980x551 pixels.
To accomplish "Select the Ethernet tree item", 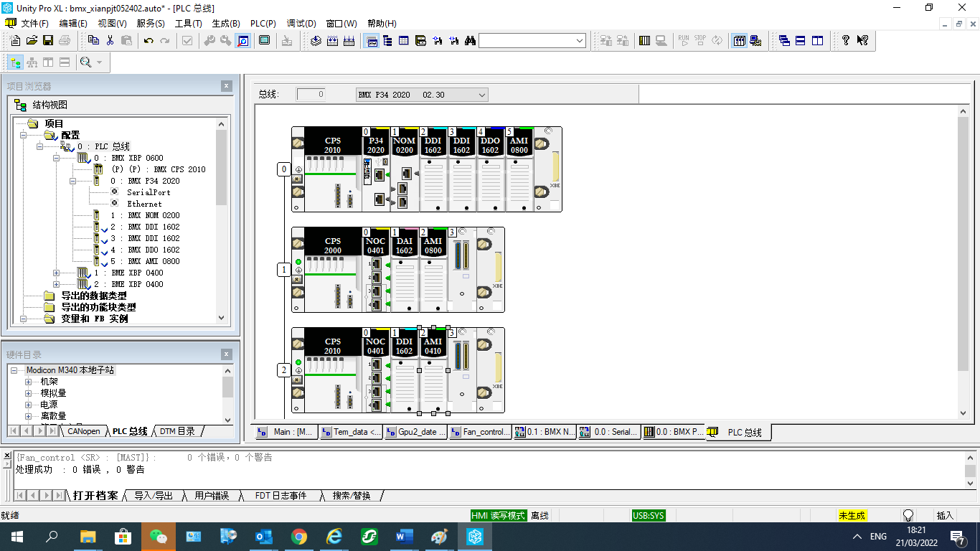I will coord(144,204).
